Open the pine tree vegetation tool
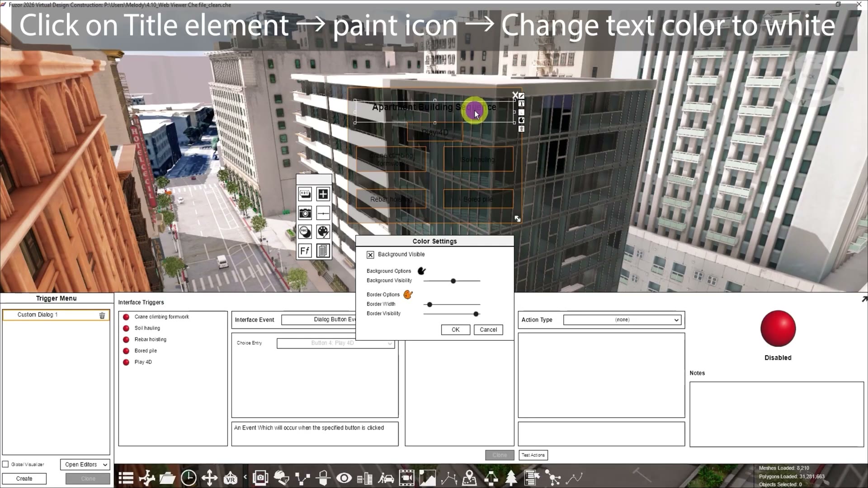Screen dimensions: 868x488 511,478
